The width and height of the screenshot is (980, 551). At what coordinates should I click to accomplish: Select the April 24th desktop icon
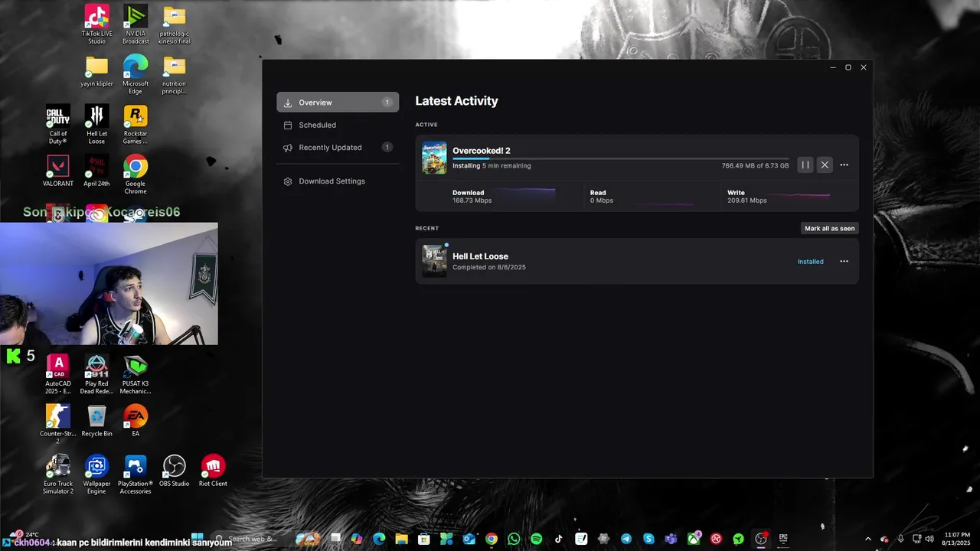pyautogui.click(x=96, y=171)
